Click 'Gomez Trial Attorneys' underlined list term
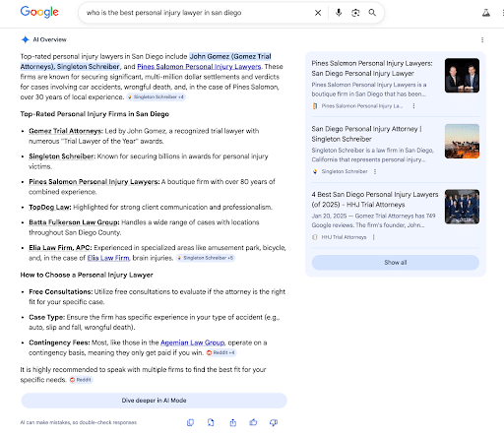 66,131
